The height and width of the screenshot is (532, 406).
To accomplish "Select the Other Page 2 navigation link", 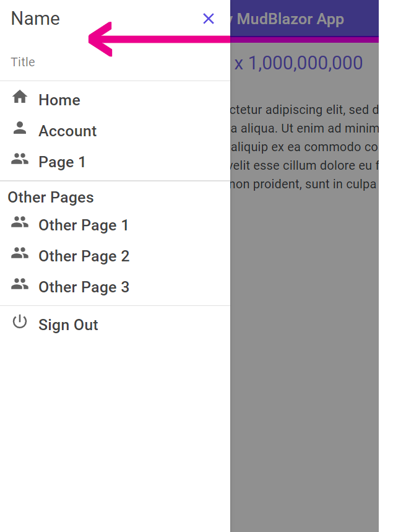I will point(84,256).
